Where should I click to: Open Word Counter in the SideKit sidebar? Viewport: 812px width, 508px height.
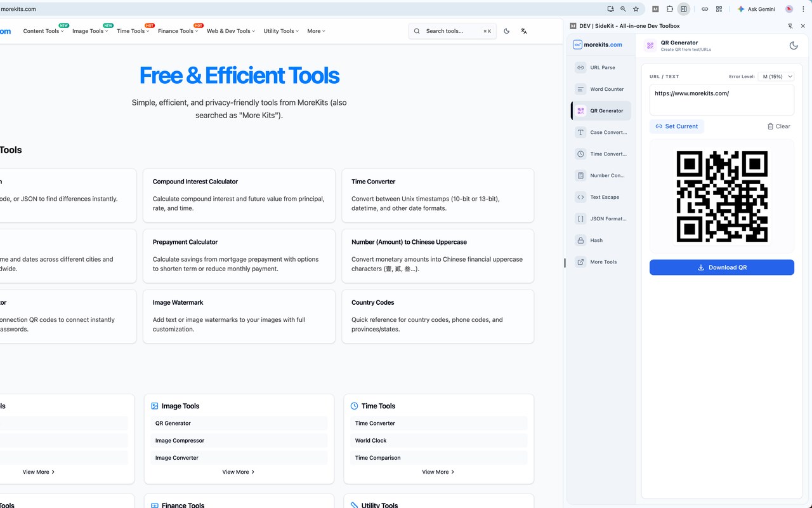[601, 89]
